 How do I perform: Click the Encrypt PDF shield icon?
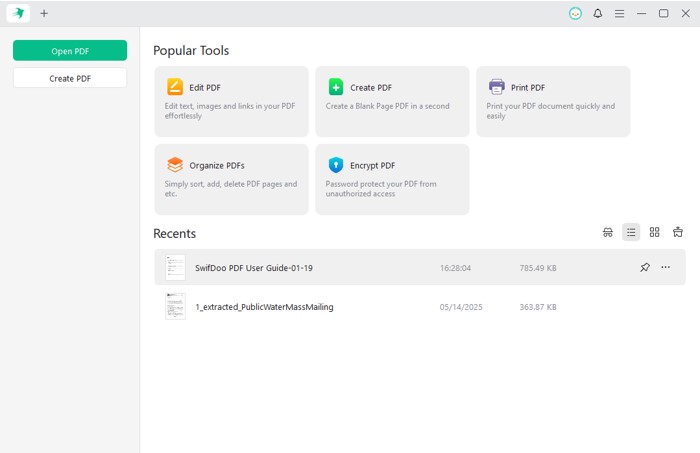coord(336,165)
